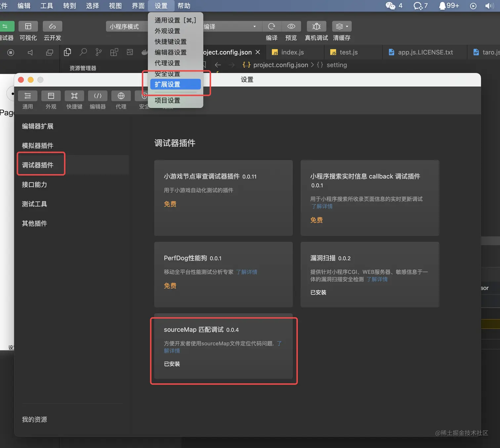Open the 工具 menu in the menu bar
This screenshot has width=500, height=448.
pyautogui.click(x=47, y=6)
